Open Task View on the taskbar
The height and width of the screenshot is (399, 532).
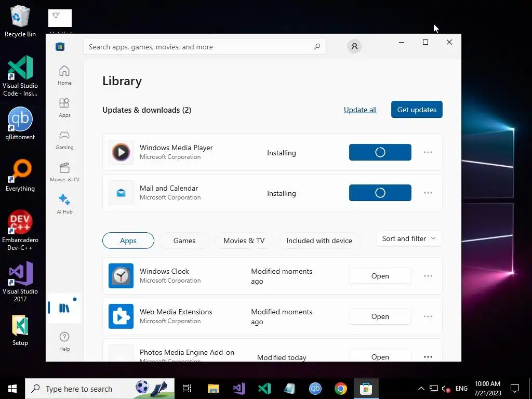(x=187, y=389)
